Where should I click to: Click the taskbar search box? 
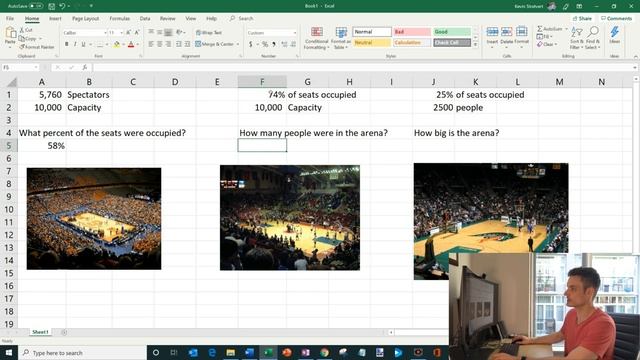click(x=82, y=353)
